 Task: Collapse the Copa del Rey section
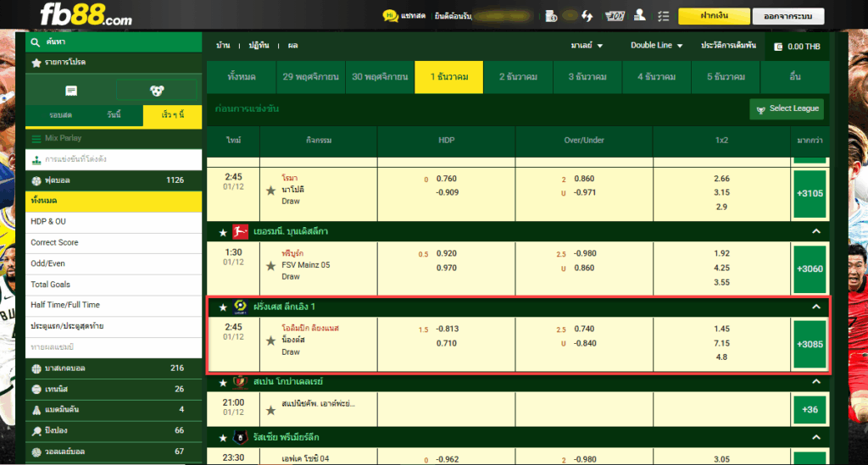816,382
